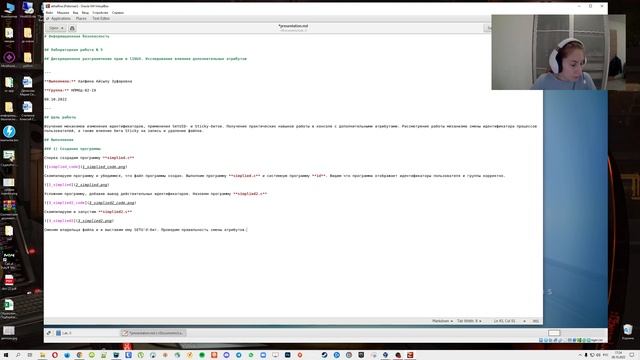This screenshot has width=640, height=360.
Task: Select the Excel spreadsheet desktop icon
Action: (9, 307)
